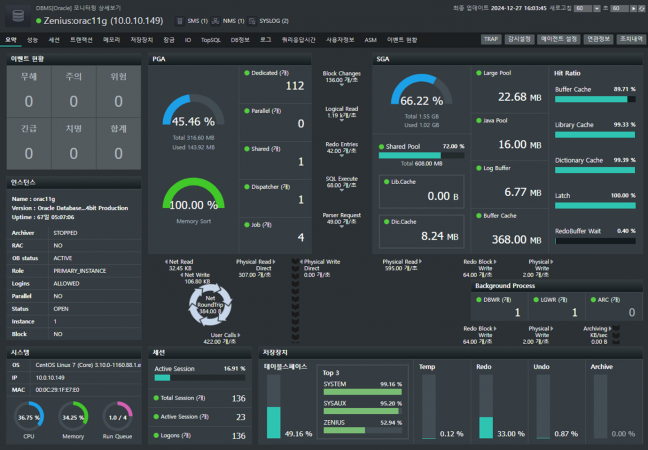Click the TRAP button
The height and width of the screenshot is (450, 648).
coord(491,39)
